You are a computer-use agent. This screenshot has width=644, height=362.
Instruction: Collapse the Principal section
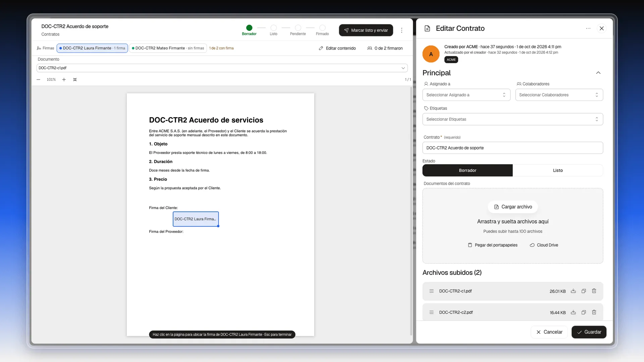[x=598, y=73]
